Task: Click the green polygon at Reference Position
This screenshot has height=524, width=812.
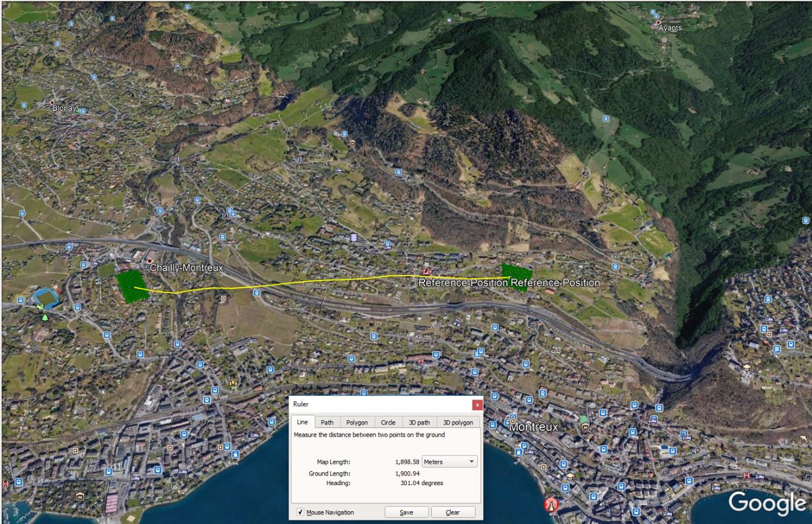Action: click(516, 277)
